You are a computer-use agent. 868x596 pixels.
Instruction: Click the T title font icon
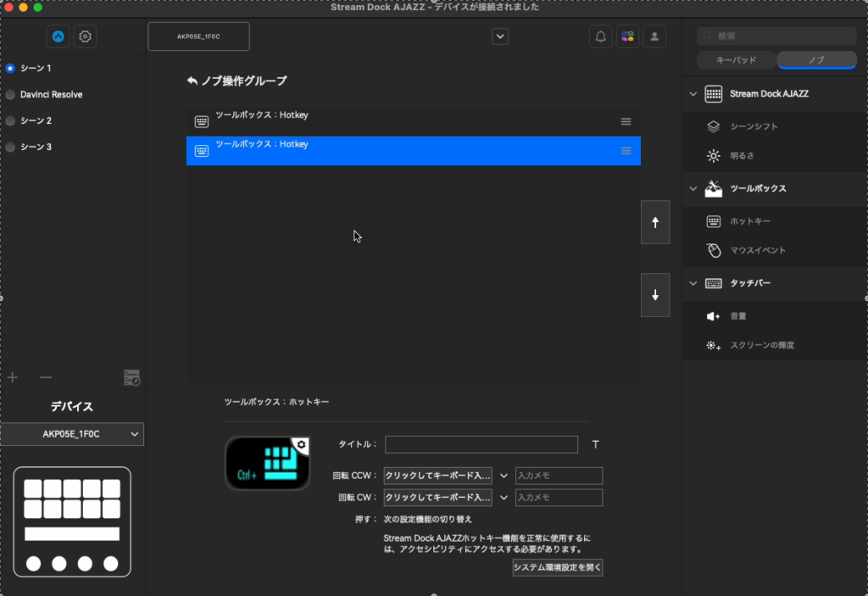pos(595,444)
